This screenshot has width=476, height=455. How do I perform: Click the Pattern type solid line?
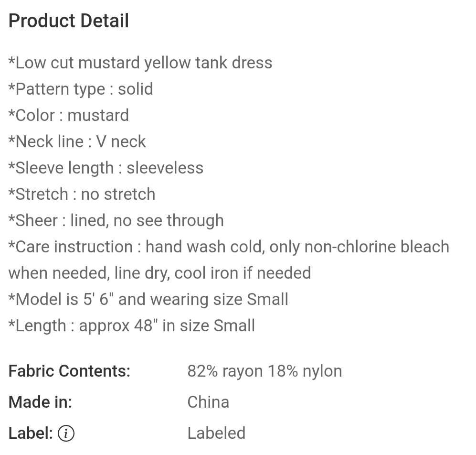[x=81, y=89]
